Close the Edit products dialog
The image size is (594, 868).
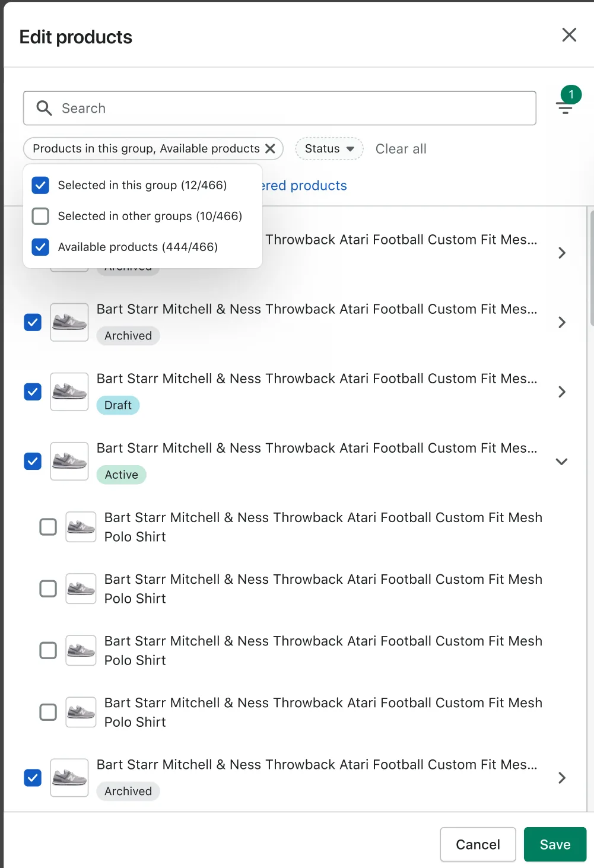coord(569,35)
